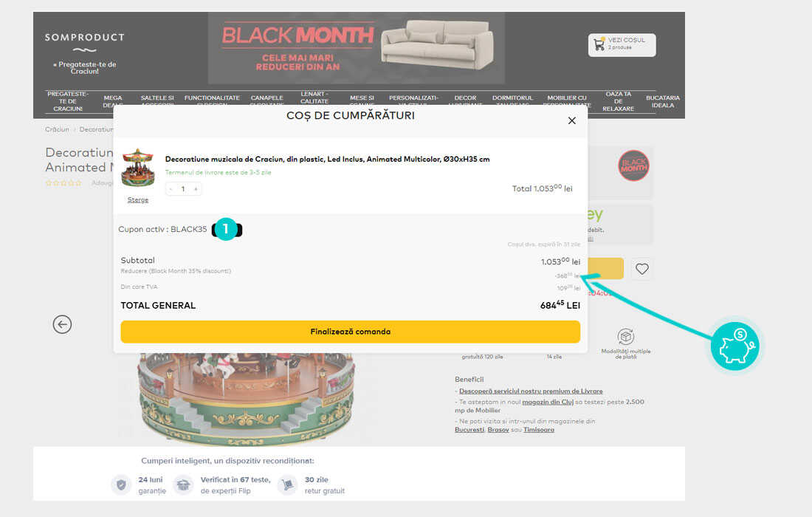Click the Black Month round badge
The image size is (812, 517).
tap(633, 165)
